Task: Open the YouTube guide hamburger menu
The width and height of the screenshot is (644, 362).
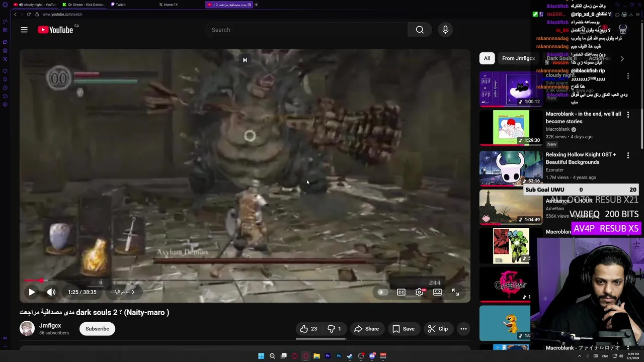Action: coord(24,30)
